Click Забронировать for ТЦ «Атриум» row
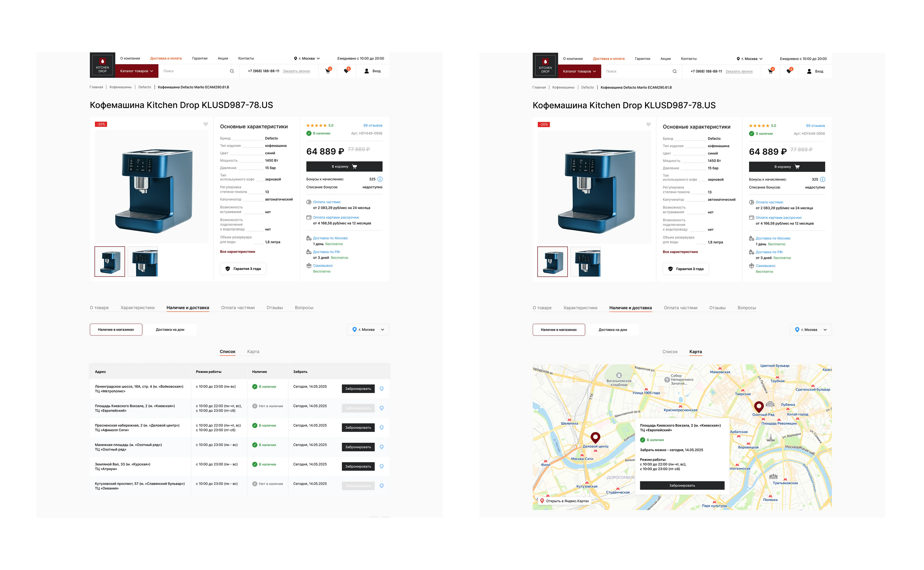924x570 pixels. (358, 466)
